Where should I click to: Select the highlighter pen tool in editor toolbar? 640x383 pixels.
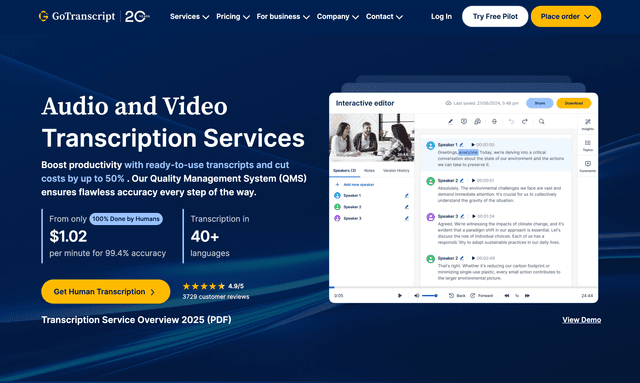point(450,122)
